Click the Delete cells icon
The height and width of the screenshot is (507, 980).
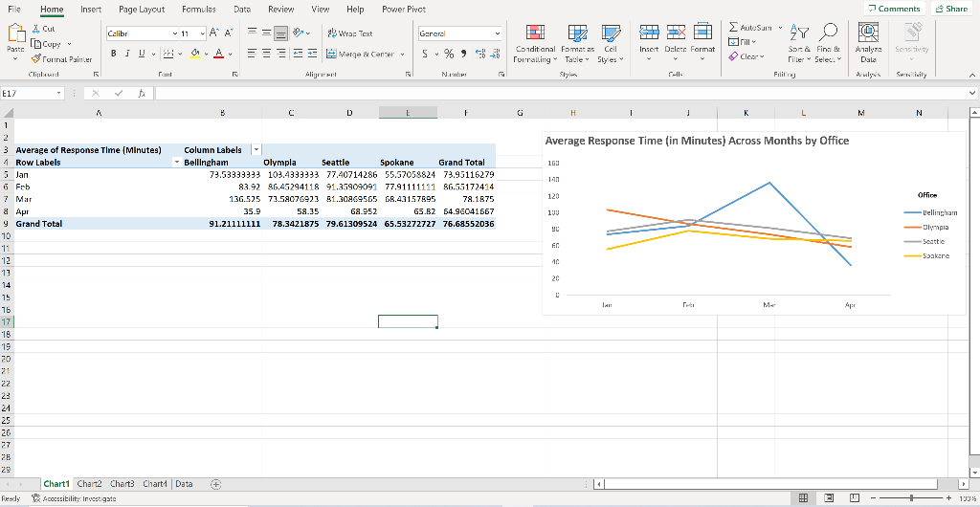pyautogui.click(x=677, y=33)
